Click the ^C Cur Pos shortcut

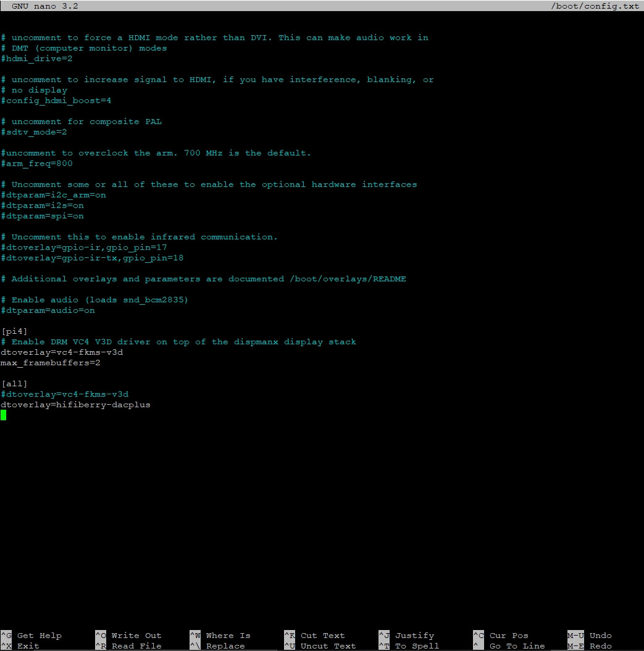pos(501,636)
